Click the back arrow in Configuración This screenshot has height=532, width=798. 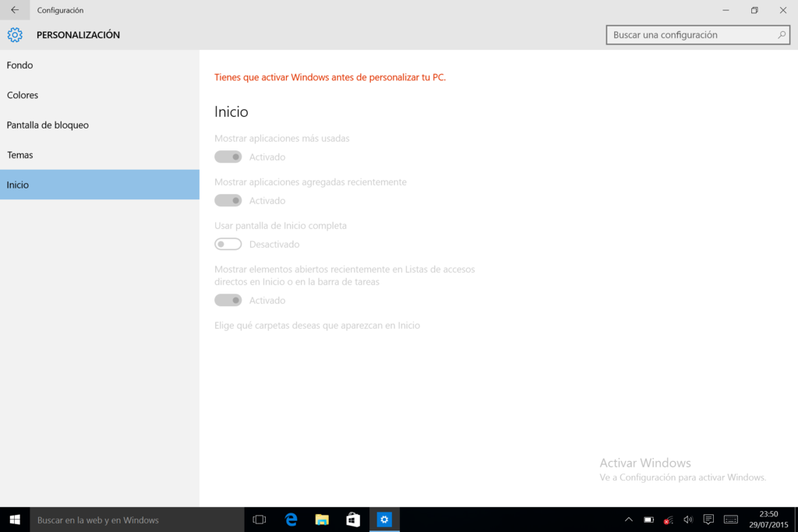pos(15,10)
